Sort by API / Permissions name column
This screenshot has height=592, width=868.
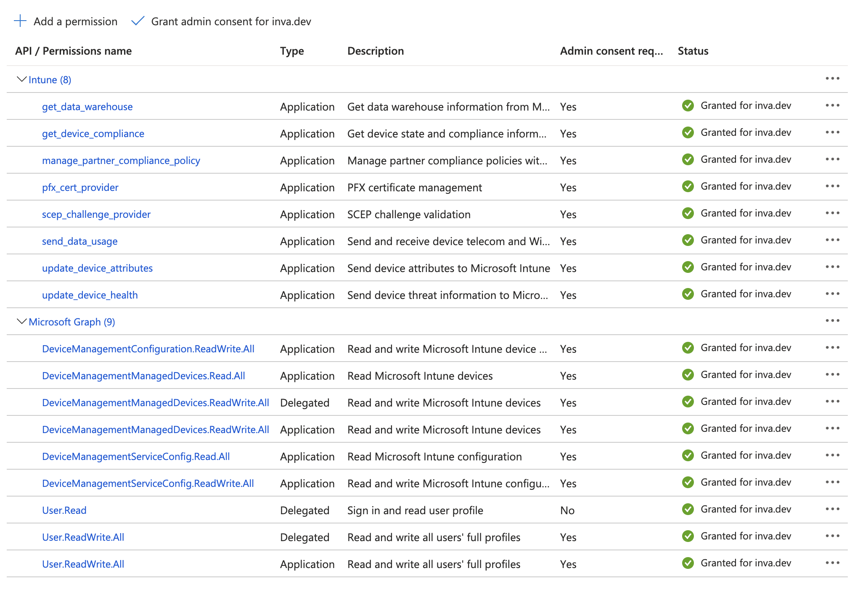(x=73, y=51)
